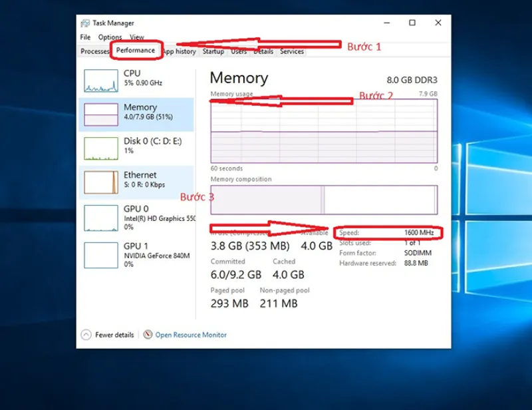Click the Cached 4.0 GB value
Viewport: 532px width, 410px height.
289,275
